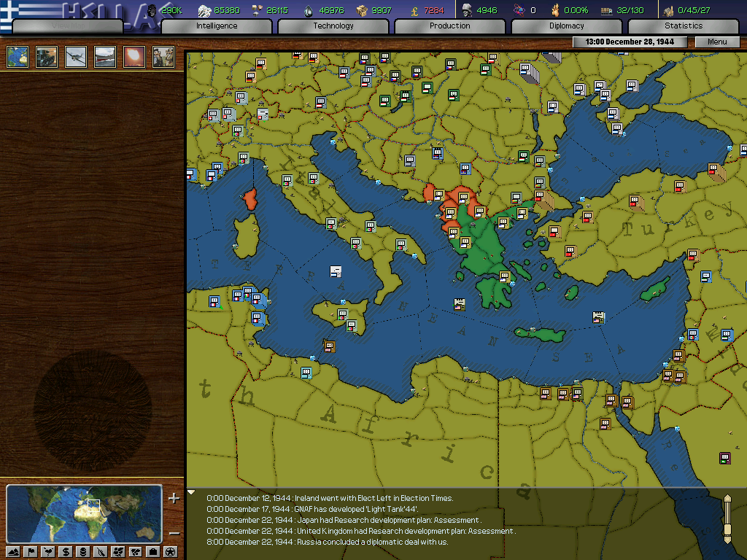
Task: Switch to economic map mode (dollar icon)
Action: (x=66, y=552)
